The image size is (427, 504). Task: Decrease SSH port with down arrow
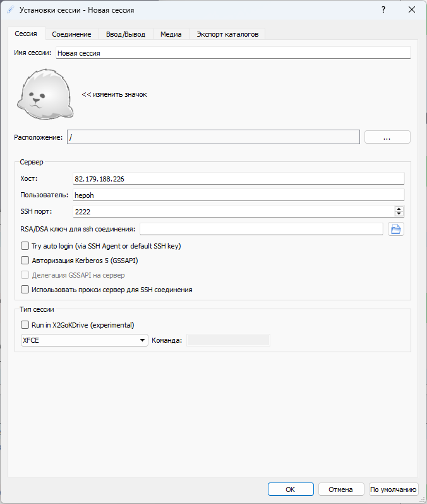point(399,214)
